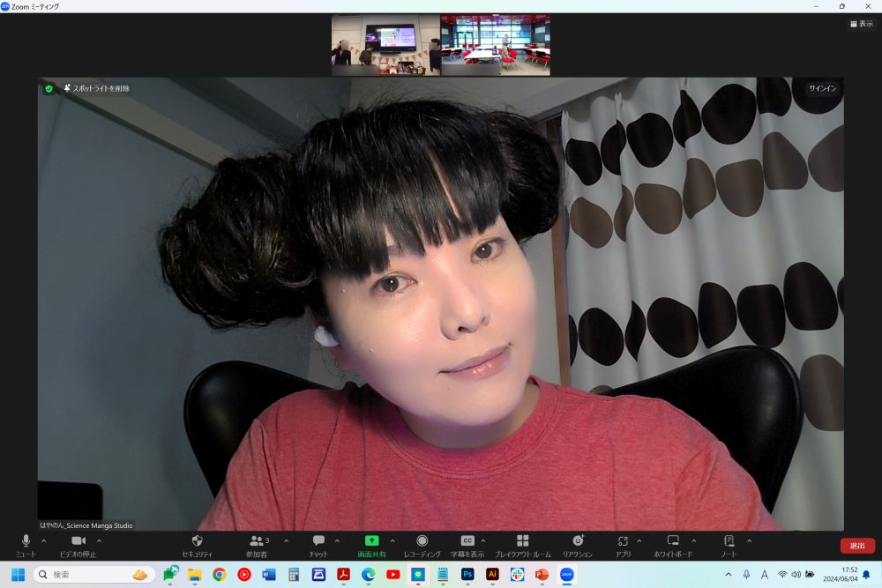Toggle Recording (レコーディング) button
882x588 pixels.
422,541
